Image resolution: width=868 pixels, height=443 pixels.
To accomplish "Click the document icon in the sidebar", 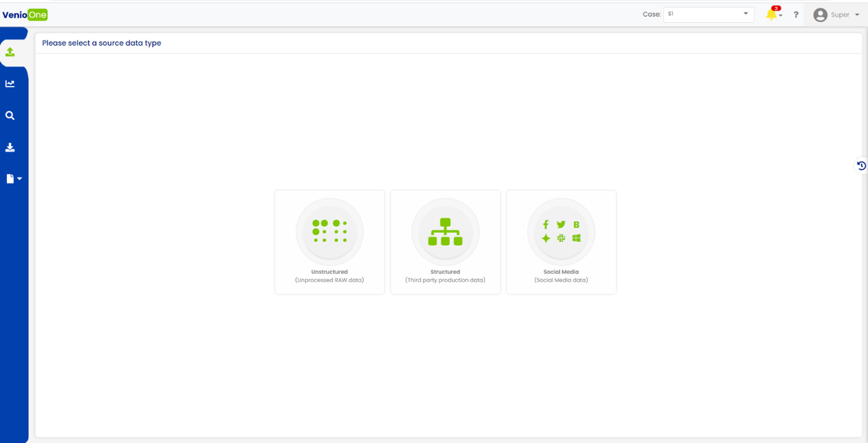I will click(10, 179).
